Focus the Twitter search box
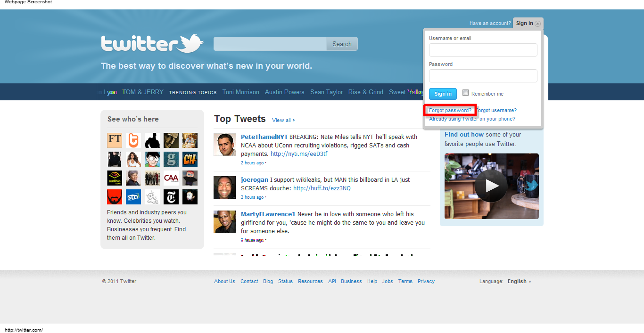The height and width of the screenshot is (333, 644). pos(270,44)
